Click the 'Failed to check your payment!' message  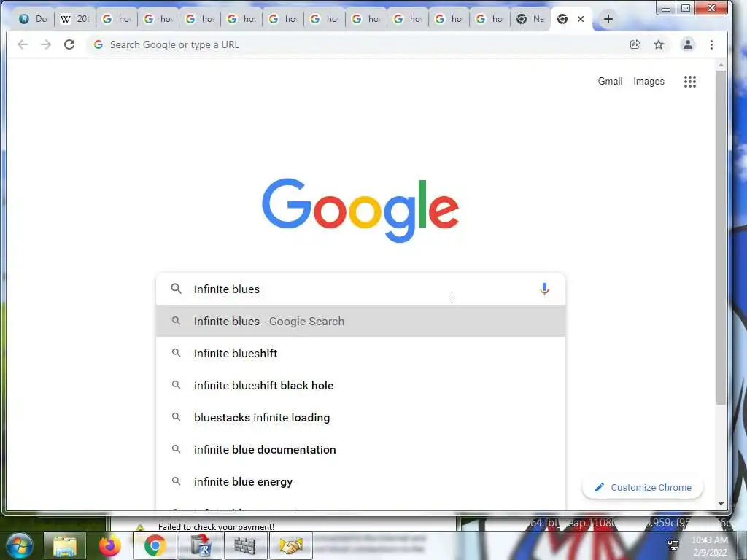216,526
